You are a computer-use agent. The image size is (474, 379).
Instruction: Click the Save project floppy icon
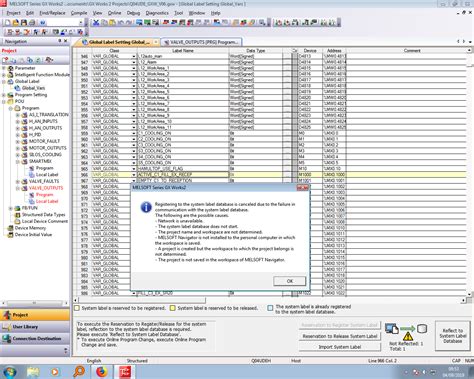(24, 23)
